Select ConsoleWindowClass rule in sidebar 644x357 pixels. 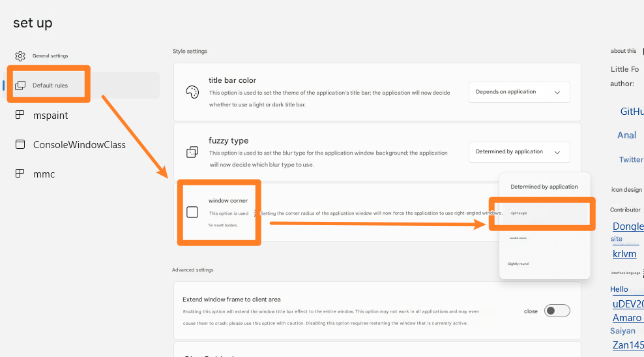click(81, 145)
